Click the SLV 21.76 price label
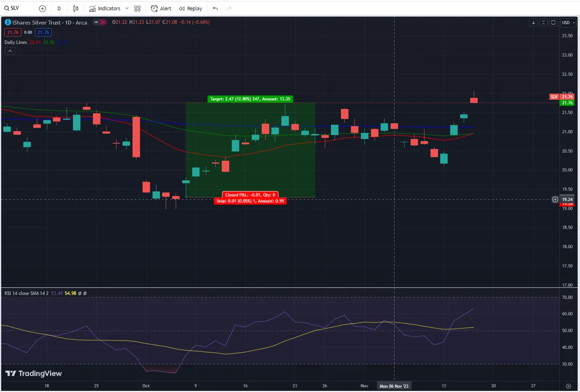 pos(562,97)
